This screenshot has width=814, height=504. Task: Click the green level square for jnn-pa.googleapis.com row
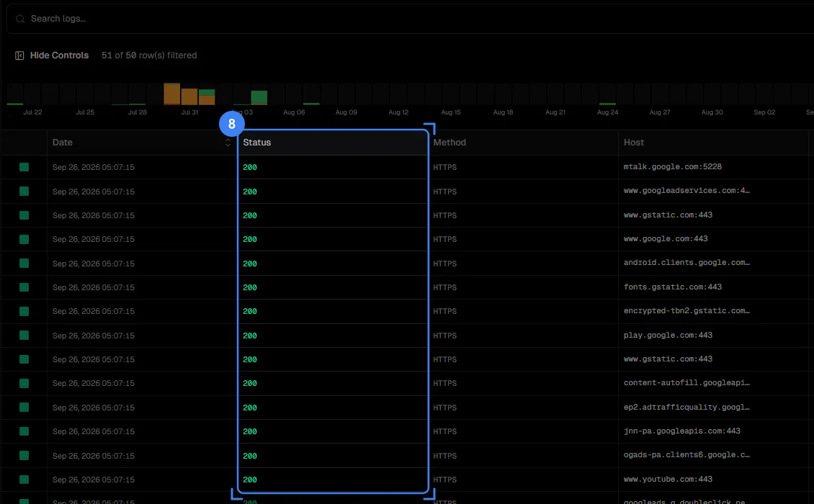(x=24, y=431)
